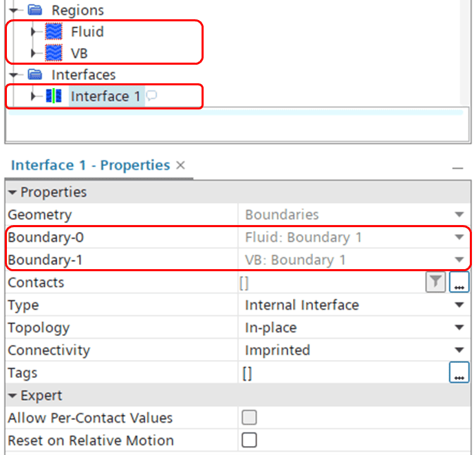Select the Interface 1 - Properties tab

point(90,165)
